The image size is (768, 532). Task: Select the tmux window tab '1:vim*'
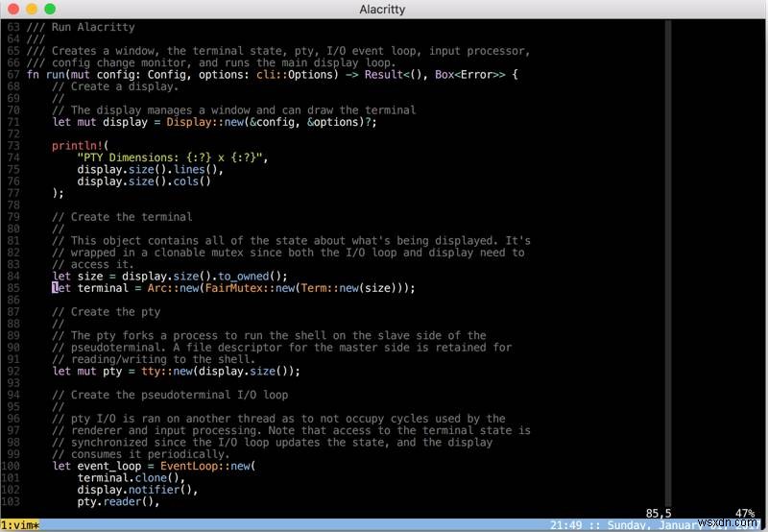20,525
